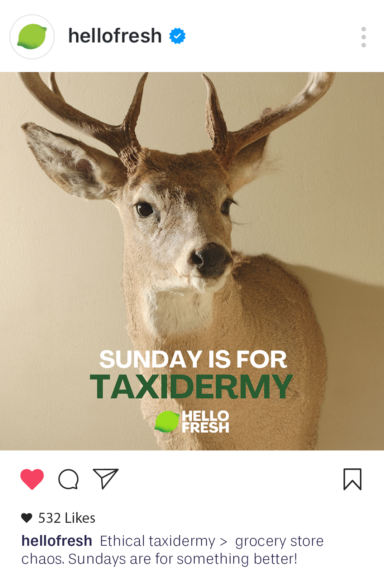Share post via paper plane icon
384x588 pixels.
tap(106, 478)
